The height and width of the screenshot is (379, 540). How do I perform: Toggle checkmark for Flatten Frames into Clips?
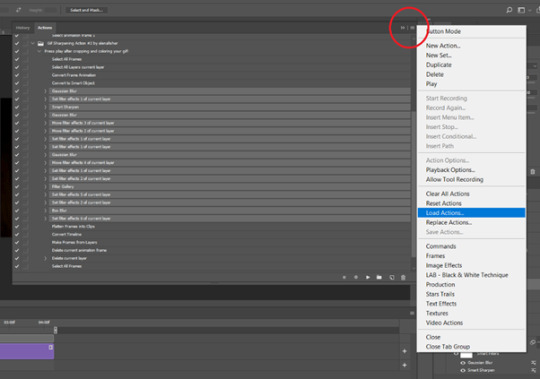point(17,227)
